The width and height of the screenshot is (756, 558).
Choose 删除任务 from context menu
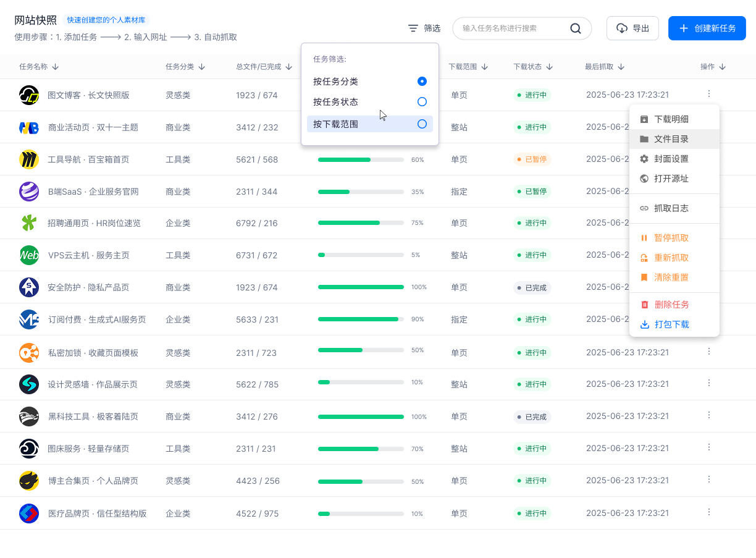coord(674,305)
